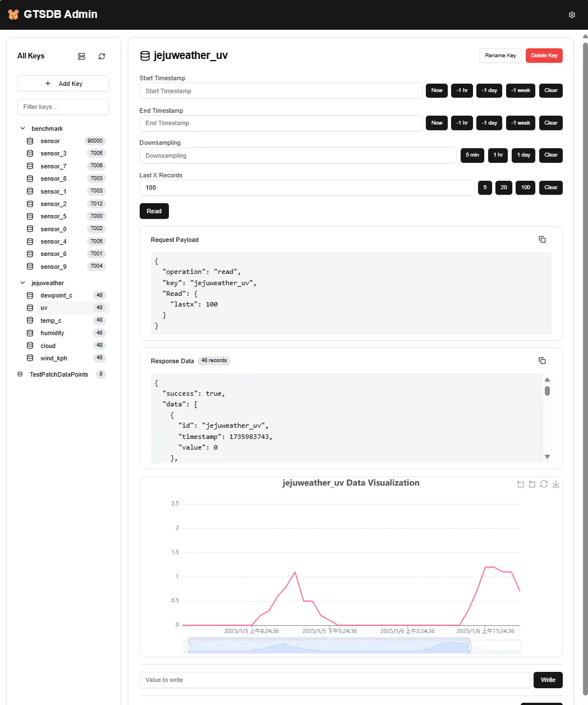This screenshot has height=705, width=588.
Task: Click left handle of chart zoom slider
Action: 189,647
